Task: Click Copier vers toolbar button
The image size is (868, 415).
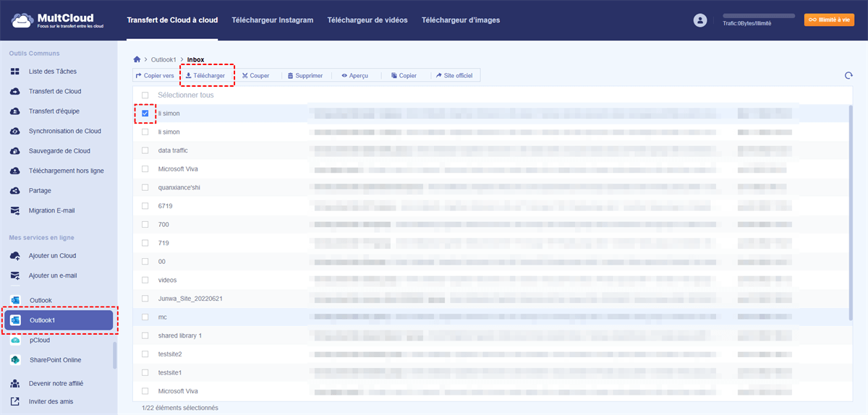Action: point(155,75)
